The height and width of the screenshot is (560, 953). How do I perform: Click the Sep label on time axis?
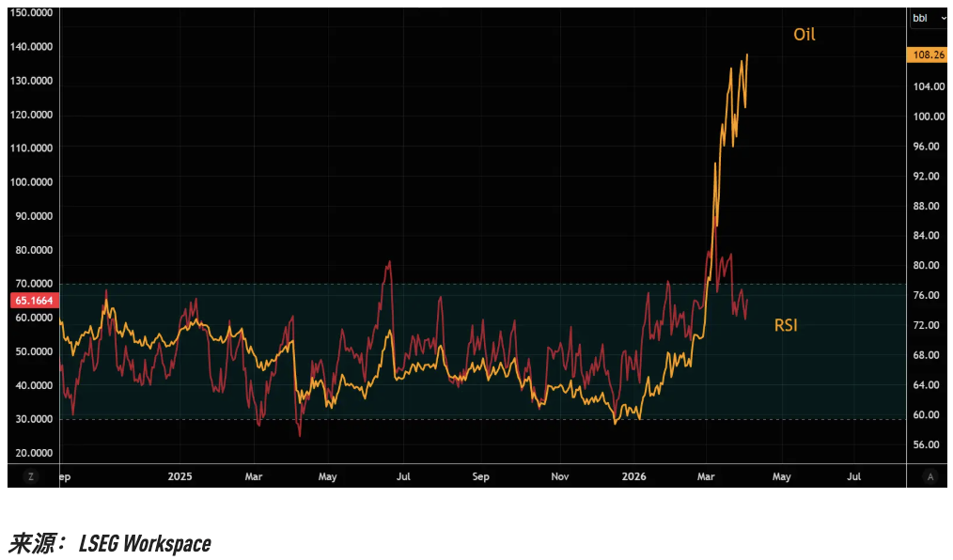480,476
